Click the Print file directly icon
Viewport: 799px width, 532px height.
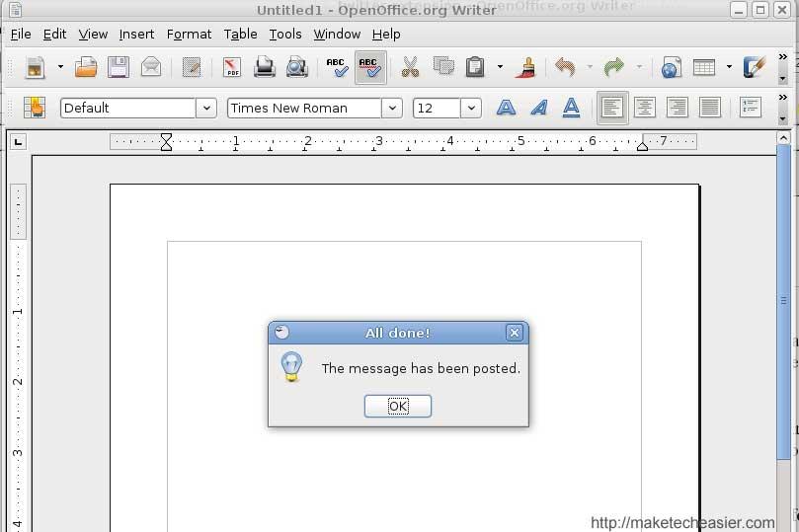[265, 67]
